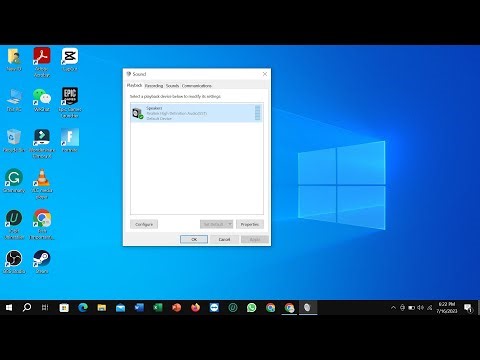This screenshot has height=360, width=480.
Task: Select the This PC desktop icon
Action: 14,100
